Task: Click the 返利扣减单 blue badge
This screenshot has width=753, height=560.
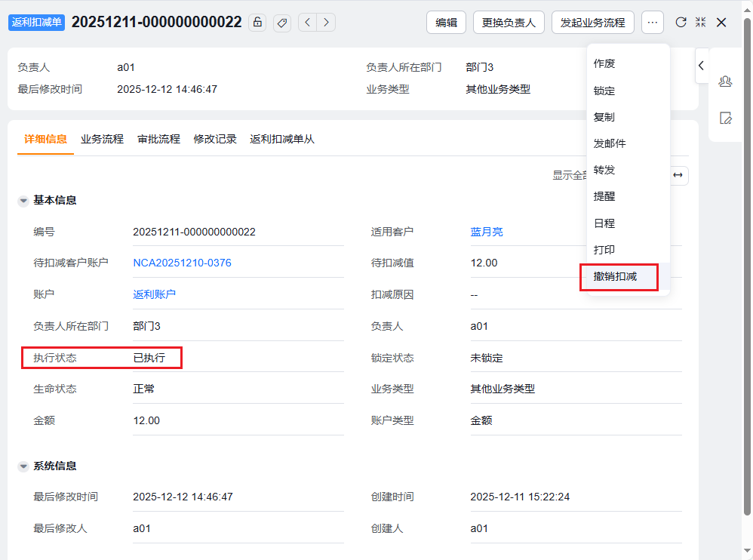Action: 36,22
